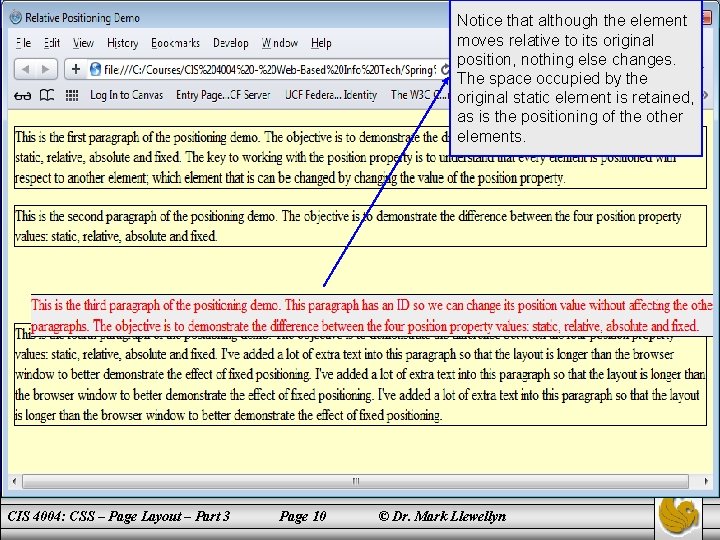Click the address bar URL field
Viewport: 720px width, 540px height.
(270, 69)
